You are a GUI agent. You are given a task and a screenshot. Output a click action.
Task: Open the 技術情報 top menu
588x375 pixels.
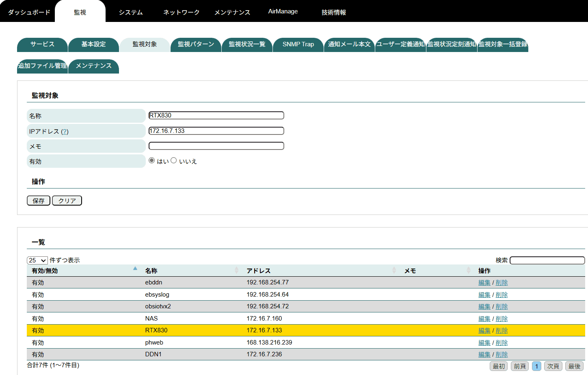334,12
